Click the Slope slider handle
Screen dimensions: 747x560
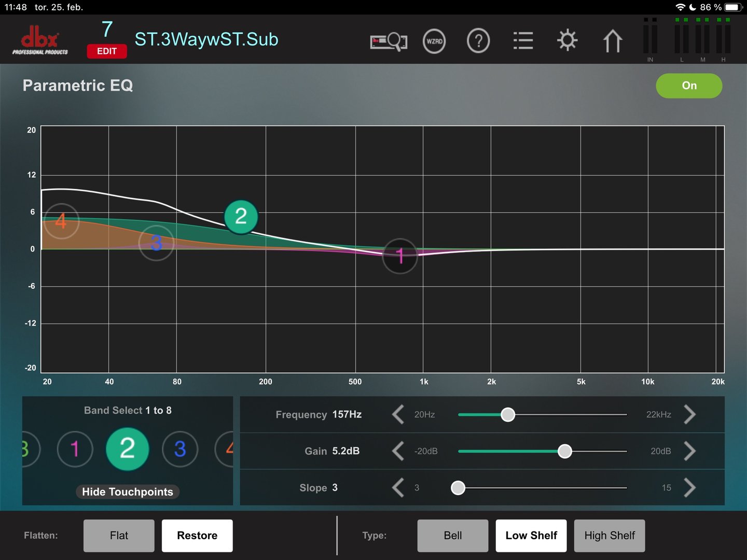click(x=458, y=488)
